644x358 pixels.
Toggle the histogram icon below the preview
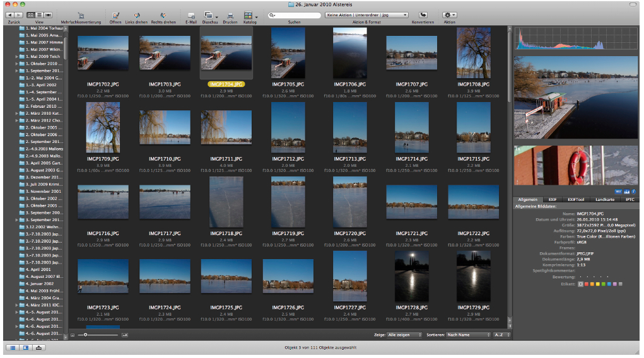coord(626,191)
